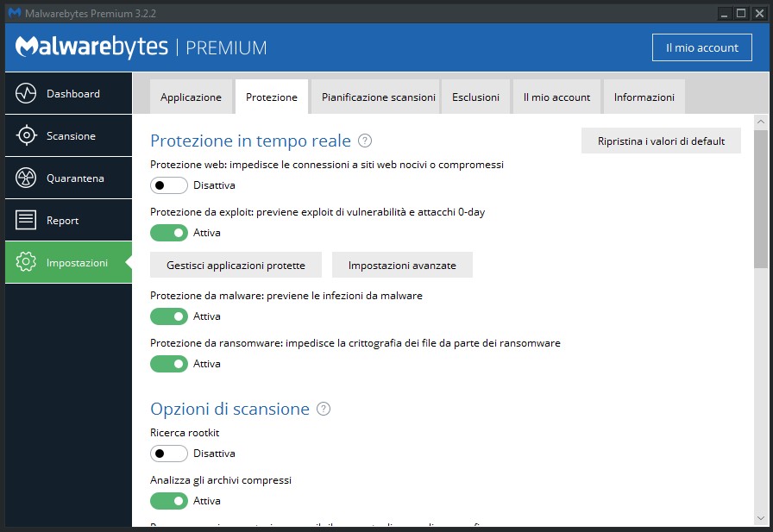773x532 pixels.
Task: Click the Impostazioni gear icon
Action: click(x=26, y=262)
